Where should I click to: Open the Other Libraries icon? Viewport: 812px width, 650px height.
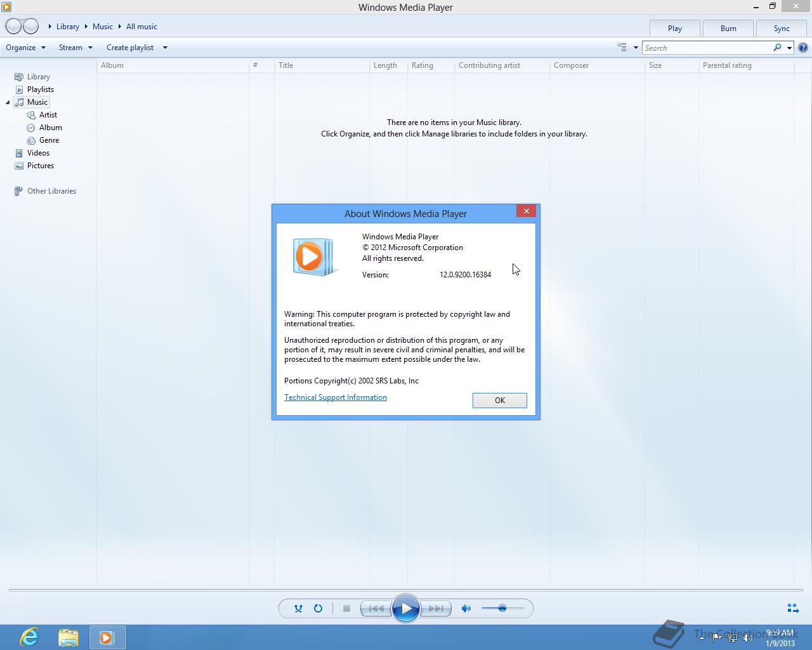[x=19, y=191]
